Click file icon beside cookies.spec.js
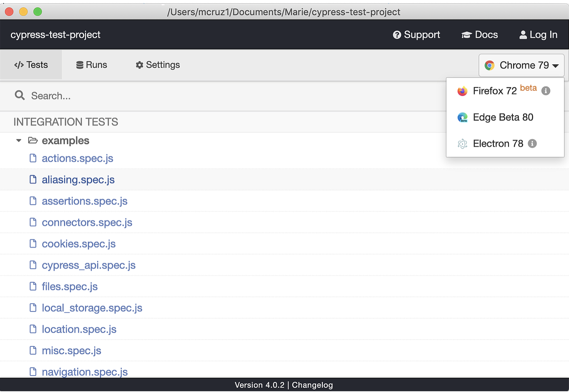The width and height of the screenshot is (569, 392). [x=33, y=244]
